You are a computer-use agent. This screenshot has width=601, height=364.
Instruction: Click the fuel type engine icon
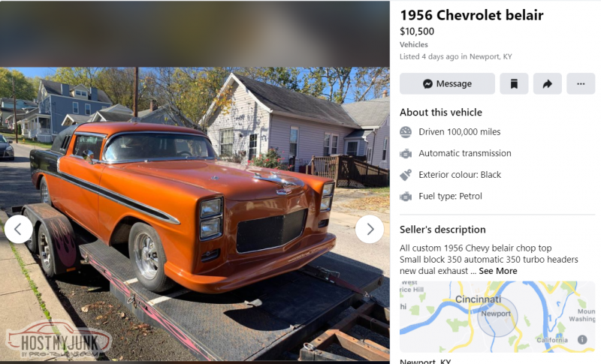click(x=406, y=197)
